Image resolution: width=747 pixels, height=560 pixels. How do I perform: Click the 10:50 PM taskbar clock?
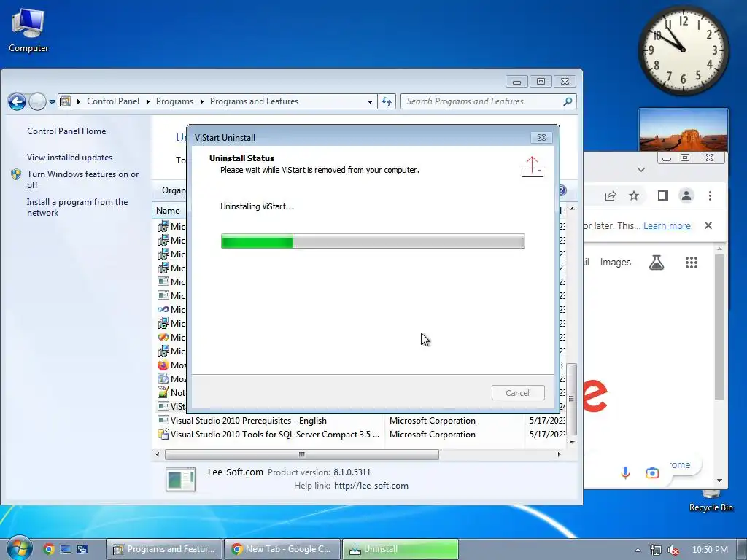click(x=710, y=550)
